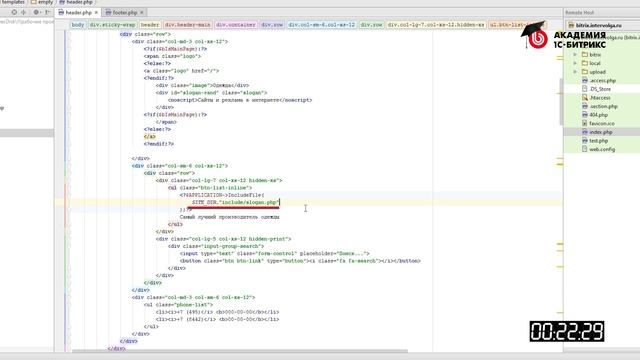Click the SITE_DIR."include/slogan.php" code line

click(235, 202)
